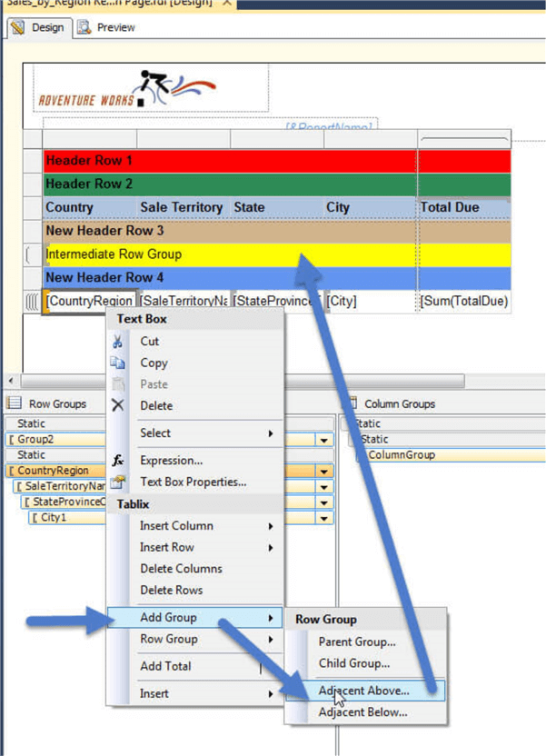
Task: Click the green Header Row 2 cell
Action: 230,184
